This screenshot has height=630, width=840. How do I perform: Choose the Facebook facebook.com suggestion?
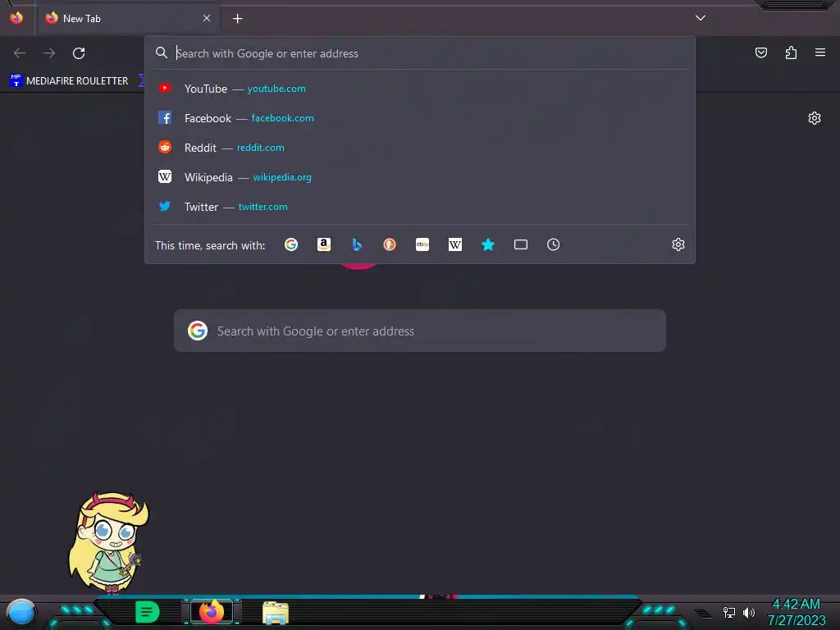click(420, 118)
